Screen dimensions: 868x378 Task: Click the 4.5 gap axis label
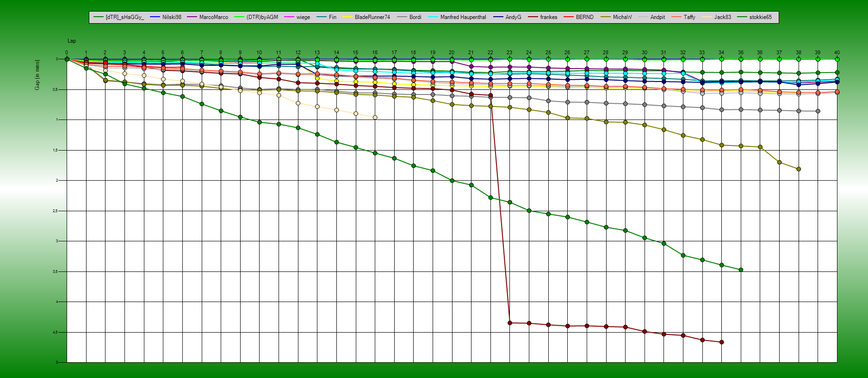point(55,332)
